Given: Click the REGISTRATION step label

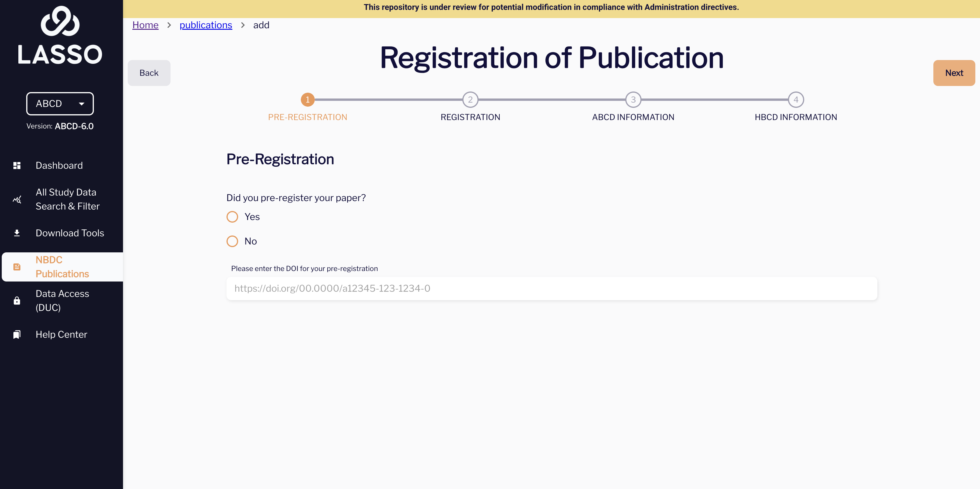Looking at the screenshot, I should 470,117.
